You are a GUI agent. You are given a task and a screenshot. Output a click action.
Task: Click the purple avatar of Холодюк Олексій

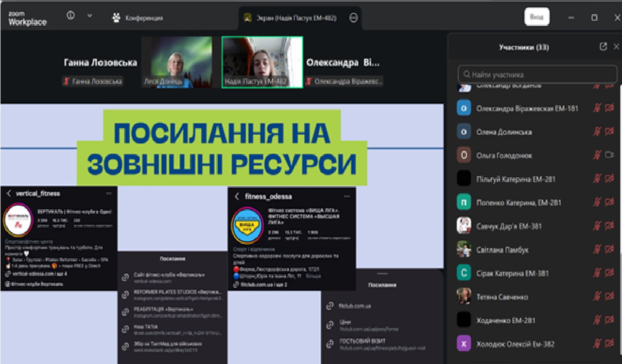tap(464, 344)
